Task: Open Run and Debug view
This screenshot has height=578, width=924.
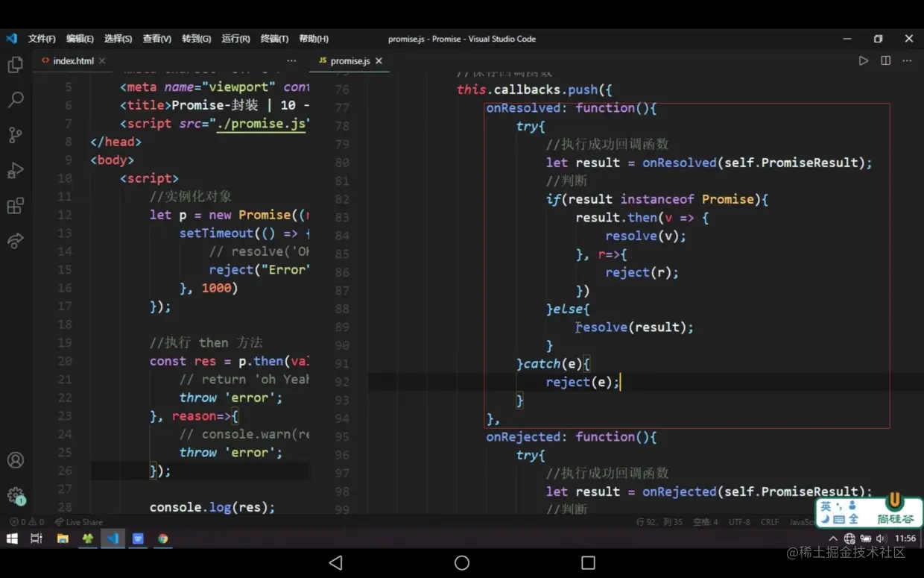Action: pyautogui.click(x=15, y=170)
